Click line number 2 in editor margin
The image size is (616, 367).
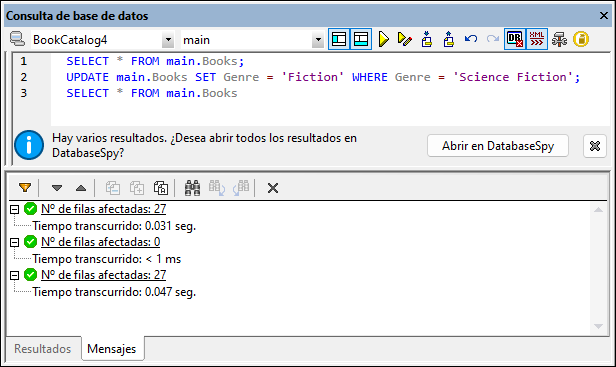24,77
